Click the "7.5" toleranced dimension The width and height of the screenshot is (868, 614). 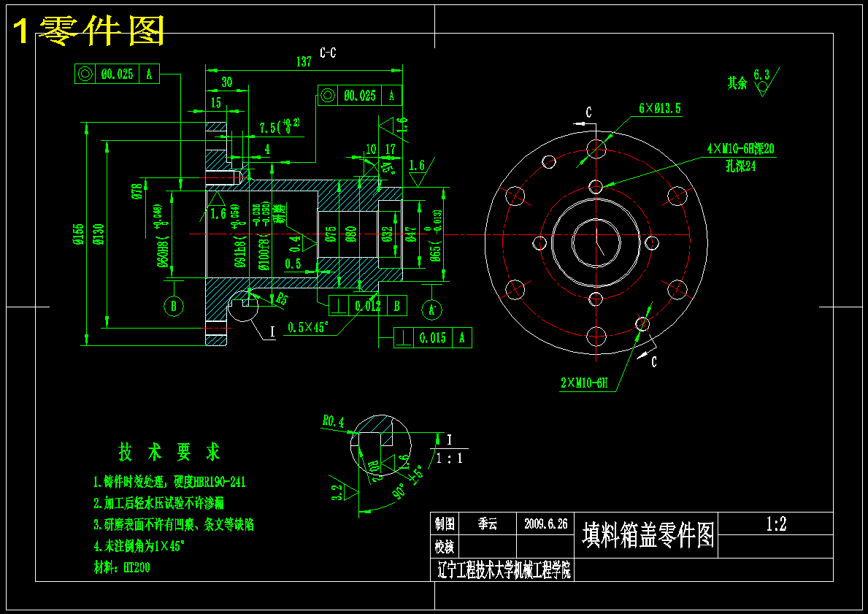(280, 127)
